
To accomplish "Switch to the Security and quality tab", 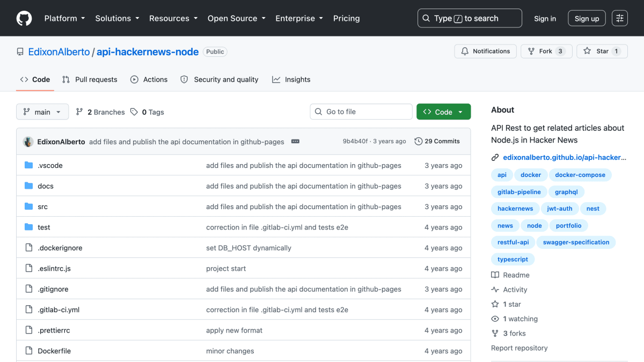I will pyautogui.click(x=219, y=79).
